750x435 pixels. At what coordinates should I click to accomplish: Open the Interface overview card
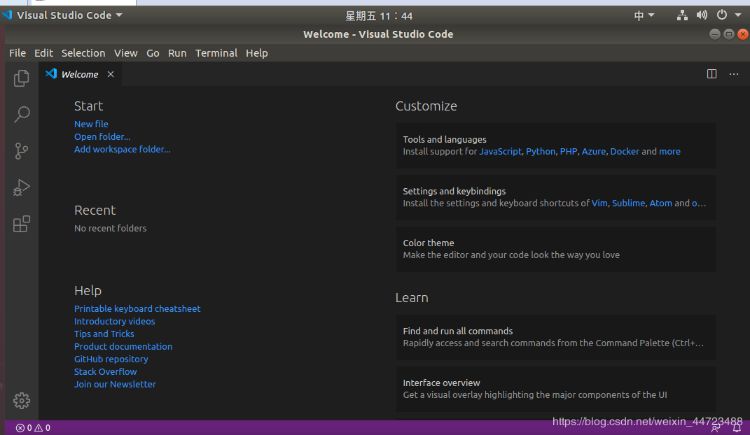556,389
